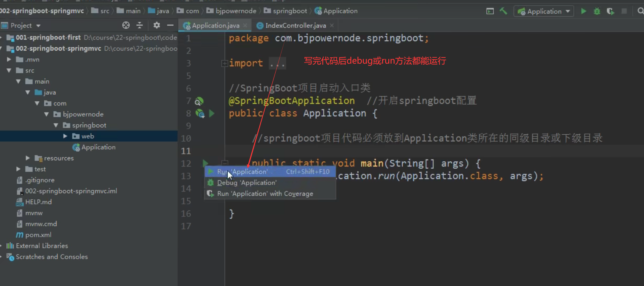The height and width of the screenshot is (286, 644).
Task: Click run gutter arrow on line 12
Action: [x=205, y=163]
